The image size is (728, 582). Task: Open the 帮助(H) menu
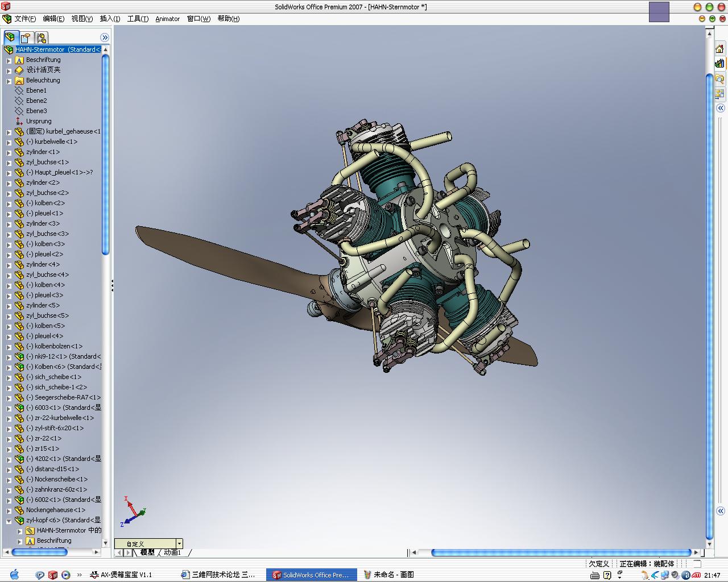228,19
